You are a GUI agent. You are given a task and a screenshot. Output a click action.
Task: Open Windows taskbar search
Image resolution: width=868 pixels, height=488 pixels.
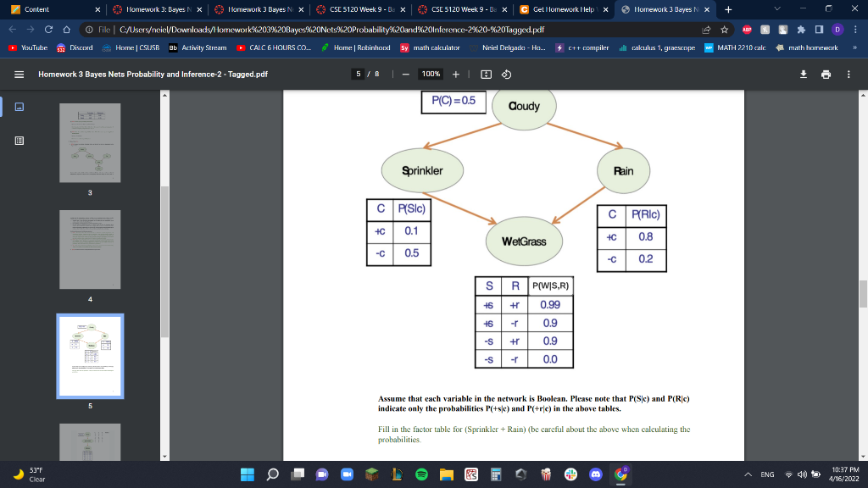click(272, 474)
